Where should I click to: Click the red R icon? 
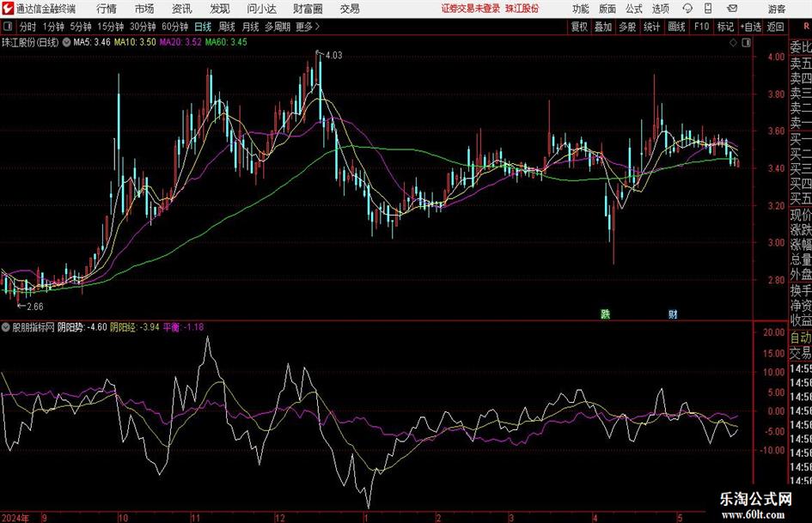(806, 26)
